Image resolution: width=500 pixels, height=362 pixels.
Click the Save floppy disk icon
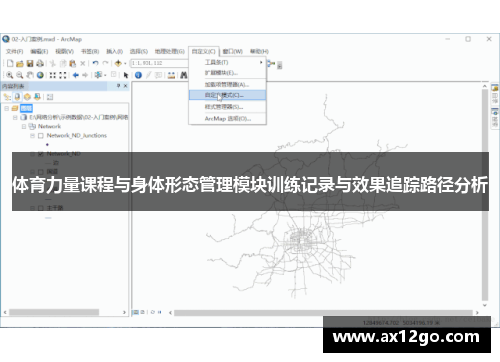coord(30,63)
